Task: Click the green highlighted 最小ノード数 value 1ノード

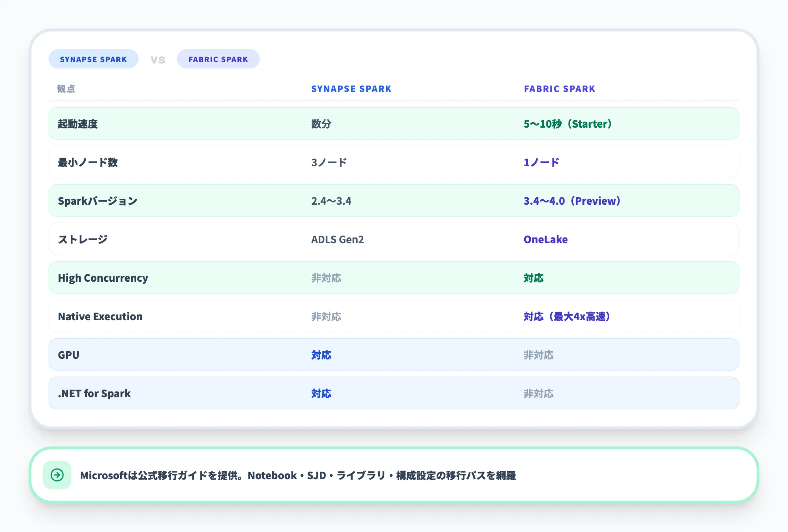Action: [540, 162]
